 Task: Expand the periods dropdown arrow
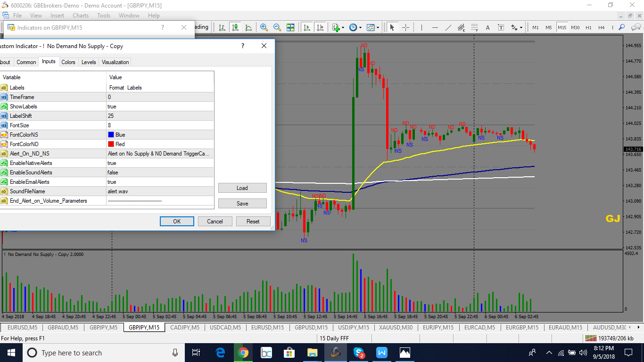(x=361, y=27)
